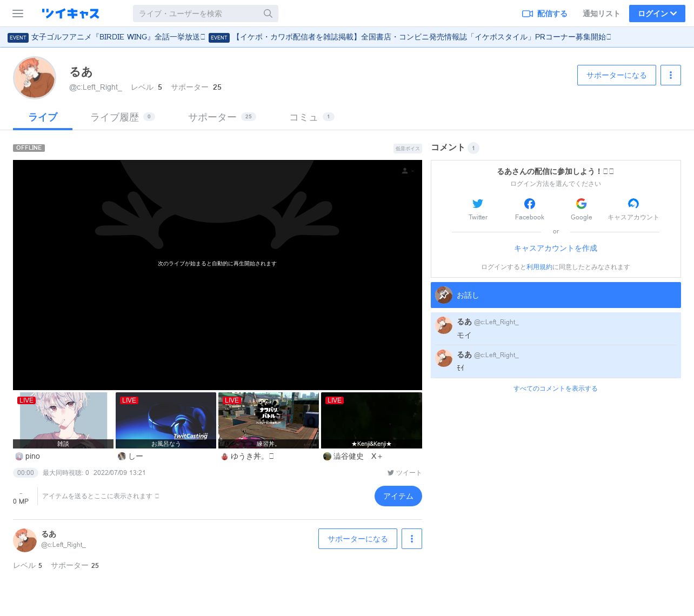Click the アイテム button

point(398,496)
